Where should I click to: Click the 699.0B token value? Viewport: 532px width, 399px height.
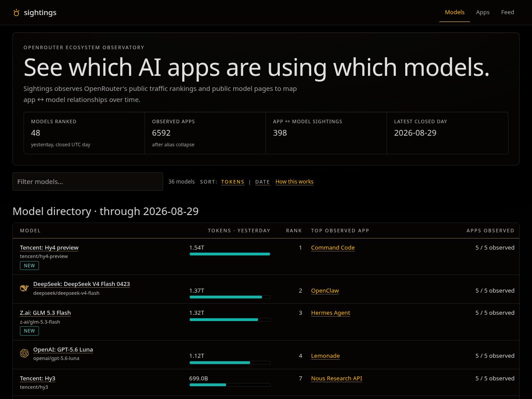point(199,378)
